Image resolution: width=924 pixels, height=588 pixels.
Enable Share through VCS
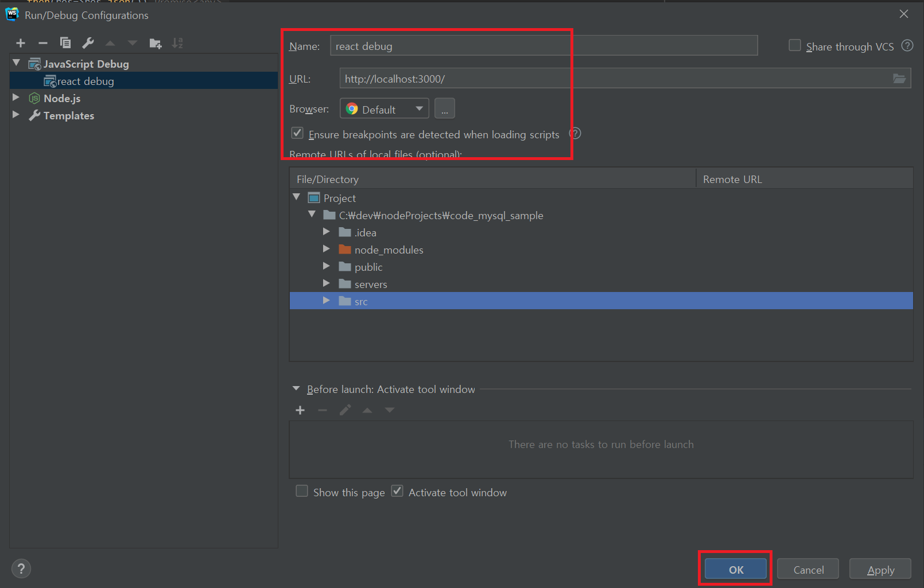(794, 44)
